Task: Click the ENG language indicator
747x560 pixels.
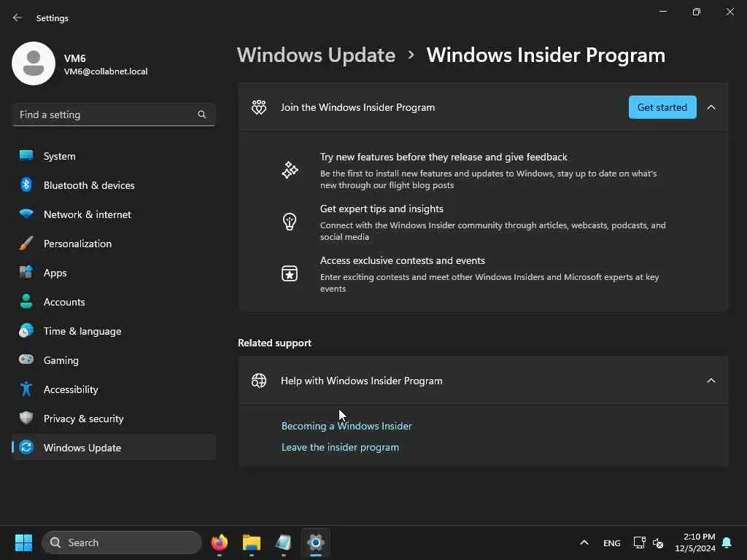Action: pos(612,542)
